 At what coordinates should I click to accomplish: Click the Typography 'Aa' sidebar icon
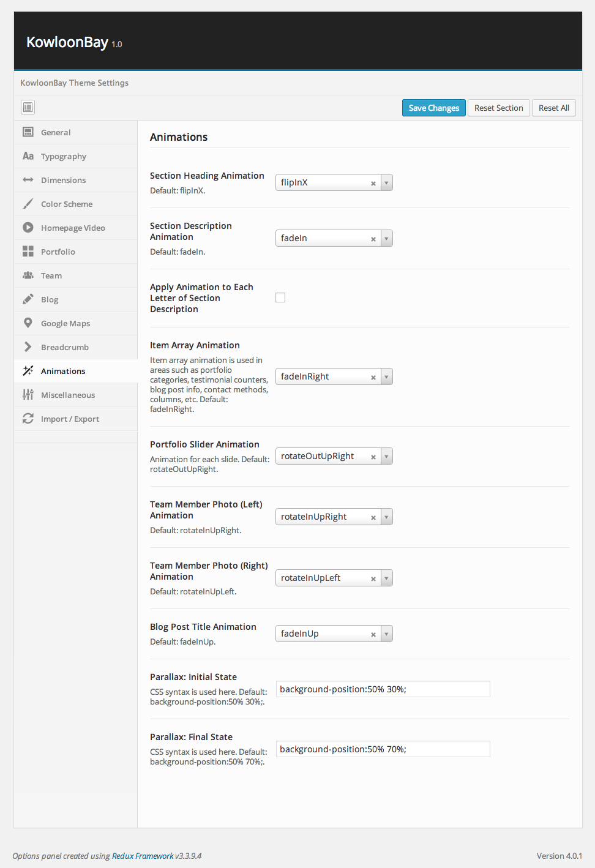28,156
